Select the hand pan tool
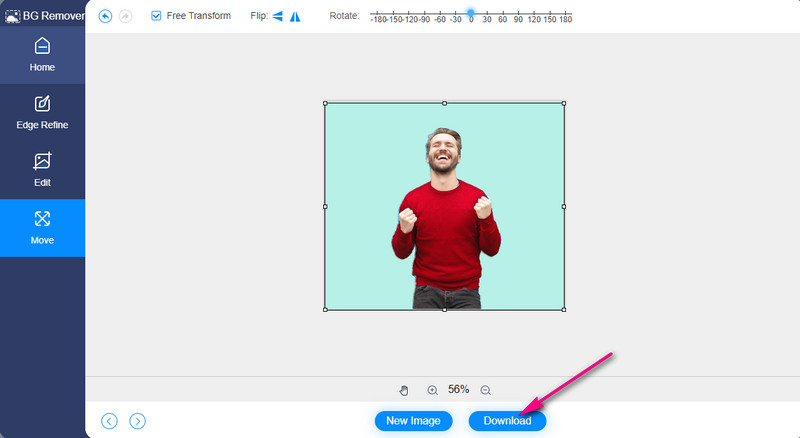The height and width of the screenshot is (438, 800). pyautogui.click(x=404, y=390)
